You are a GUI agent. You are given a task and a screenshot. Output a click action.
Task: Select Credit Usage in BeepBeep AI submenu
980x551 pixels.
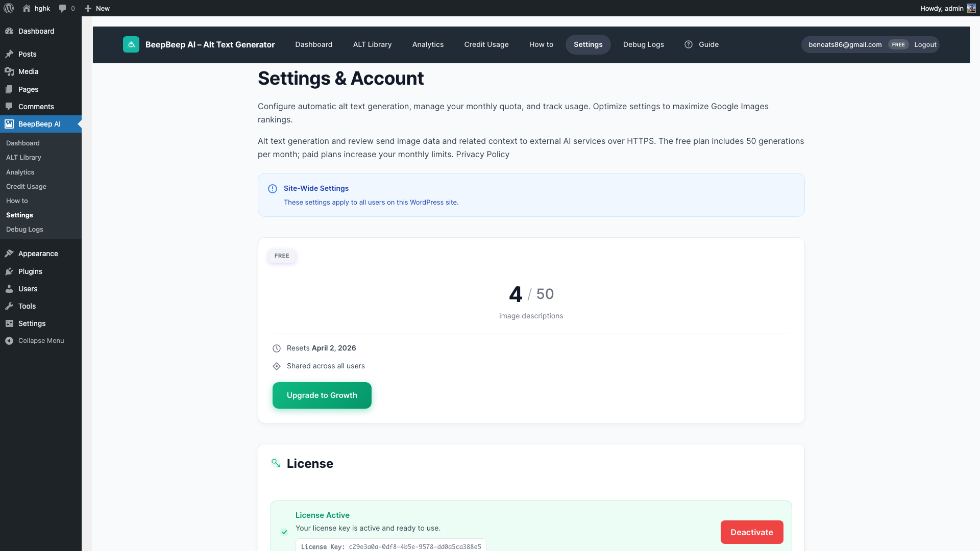26,186
